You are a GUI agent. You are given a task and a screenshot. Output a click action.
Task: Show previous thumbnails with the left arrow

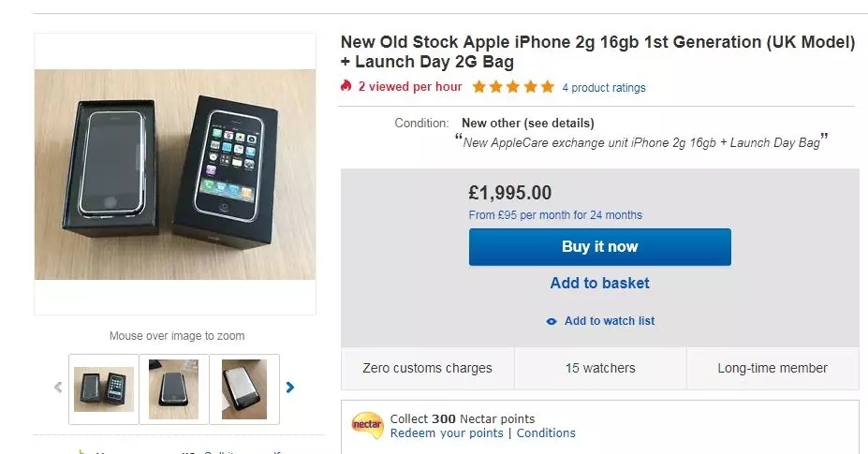coord(58,387)
